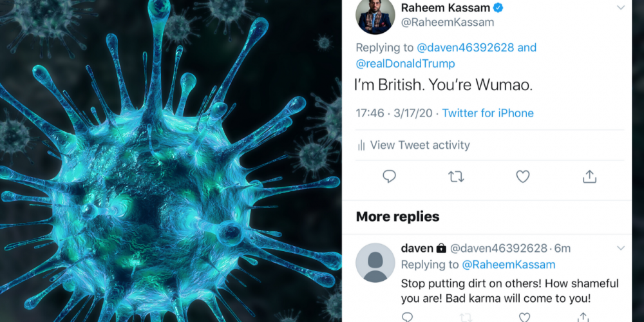The width and height of the screenshot is (644, 322).
Task: Open the @realDonaldTrump mention link
Action: pyautogui.click(x=405, y=63)
